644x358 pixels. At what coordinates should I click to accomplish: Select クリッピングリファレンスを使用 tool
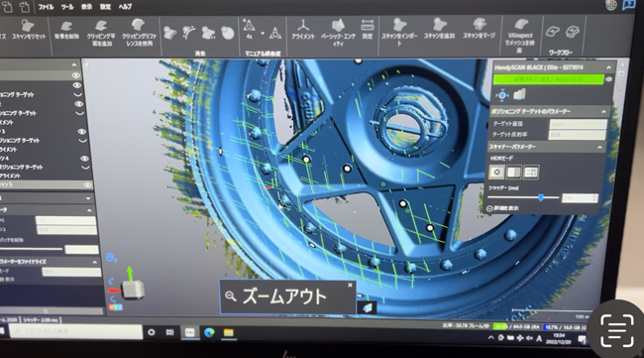[139, 33]
